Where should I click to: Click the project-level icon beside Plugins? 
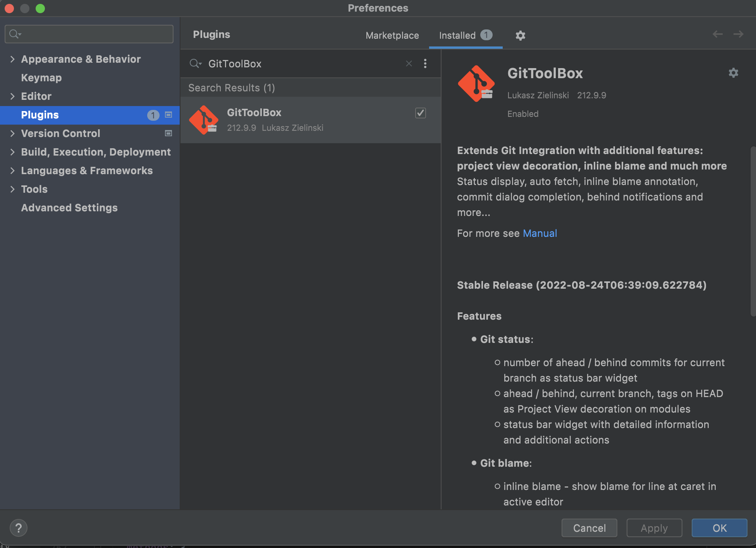(168, 115)
